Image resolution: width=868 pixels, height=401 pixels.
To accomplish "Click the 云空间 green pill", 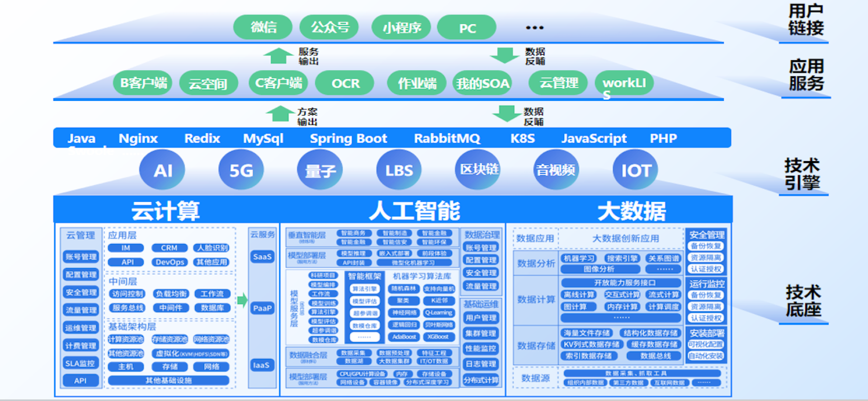I will click(x=208, y=83).
